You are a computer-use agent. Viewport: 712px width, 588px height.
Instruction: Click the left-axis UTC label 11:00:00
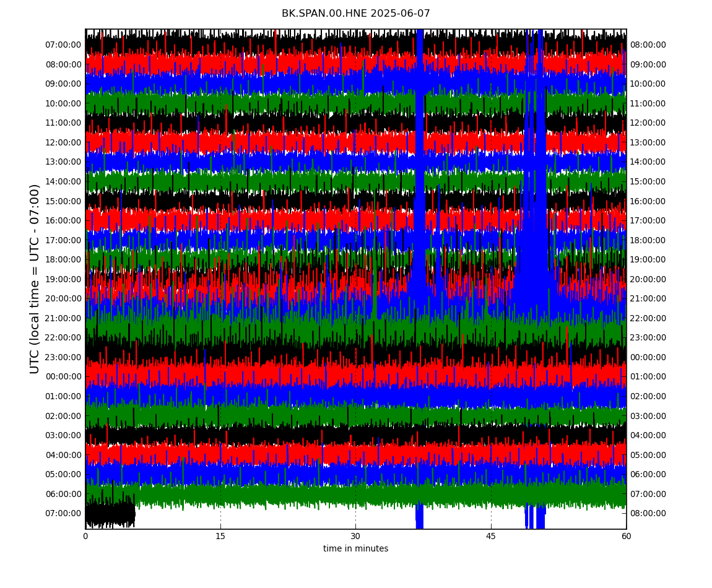pyautogui.click(x=63, y=123)
